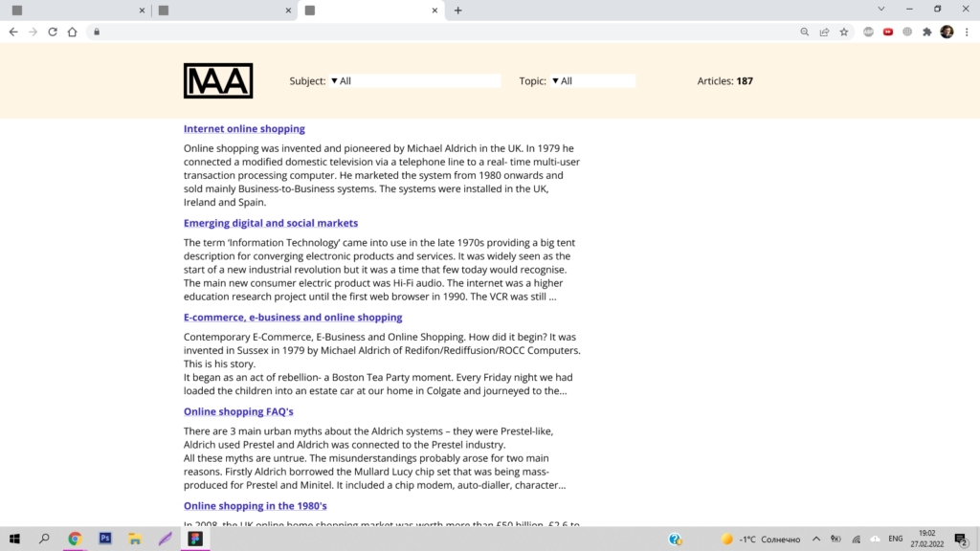The width and height of the screenshot is (980, 551).
Task: Reload the page with the refresh icon
Action: (53, 32)
